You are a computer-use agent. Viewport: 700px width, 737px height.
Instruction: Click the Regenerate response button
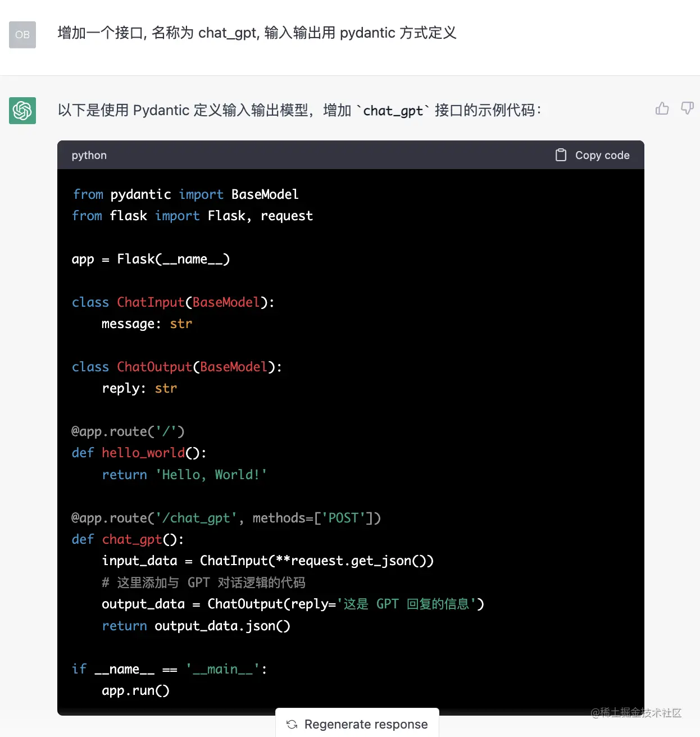pos(357,724)
